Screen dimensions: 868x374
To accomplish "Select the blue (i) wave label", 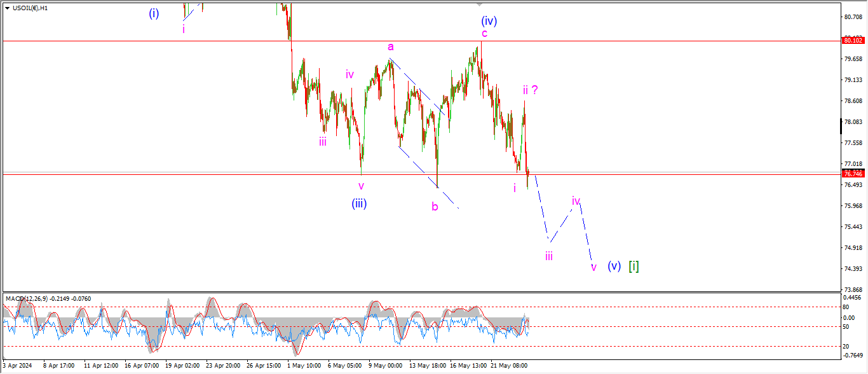I will click(154, 13).
